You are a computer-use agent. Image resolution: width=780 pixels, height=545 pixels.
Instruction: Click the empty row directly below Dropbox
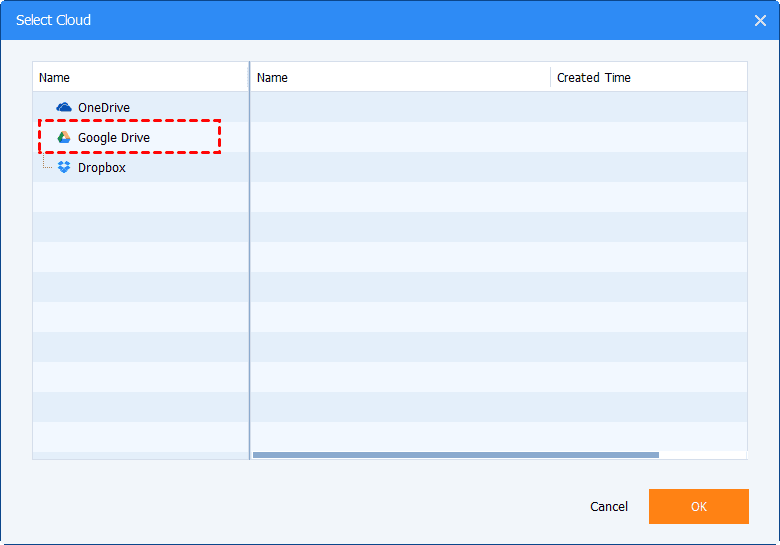(x=140, y=197)
